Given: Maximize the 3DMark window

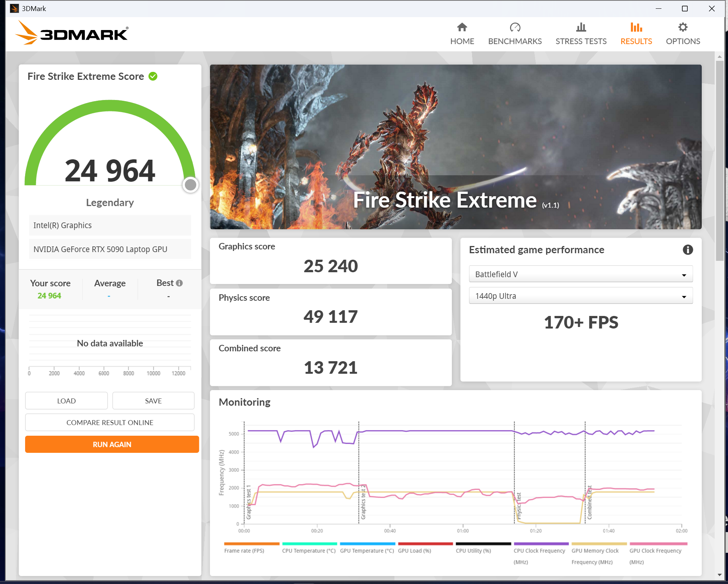Looking at the screenshot, I should pos(685,8).
